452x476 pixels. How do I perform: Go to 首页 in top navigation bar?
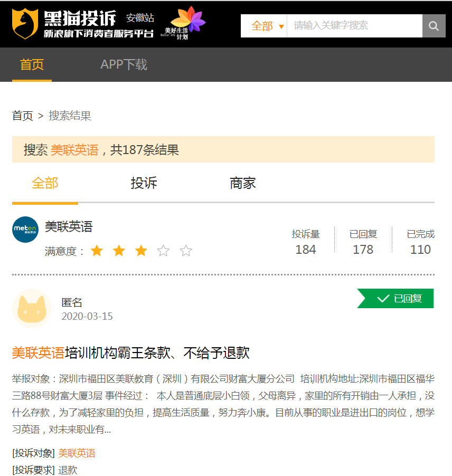pos(32,65)
